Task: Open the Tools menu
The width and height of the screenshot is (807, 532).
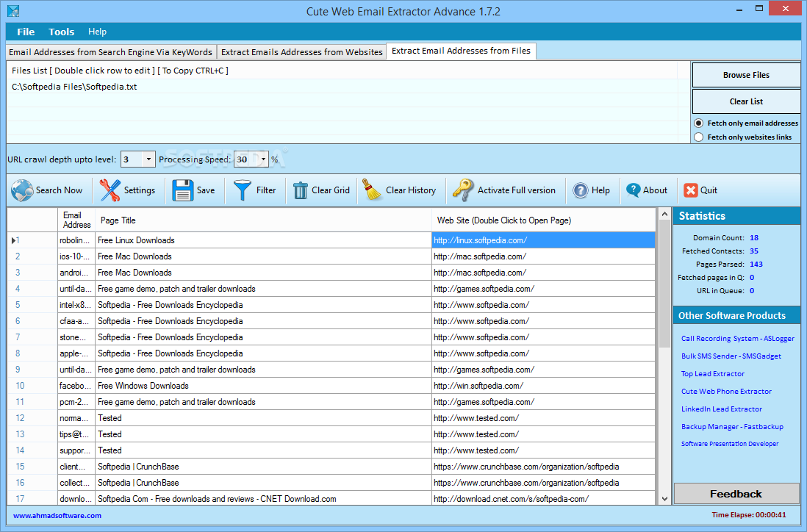Action: [61, 32]
